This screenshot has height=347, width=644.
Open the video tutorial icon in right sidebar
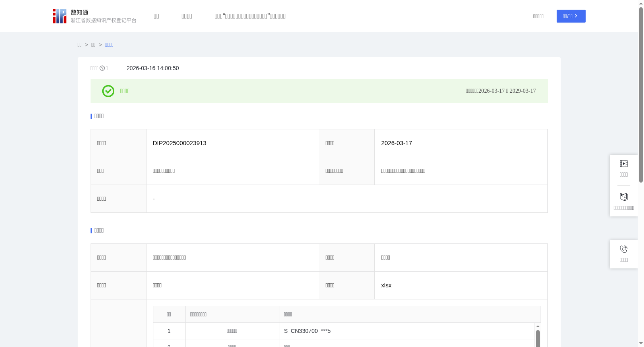[624, 164]
